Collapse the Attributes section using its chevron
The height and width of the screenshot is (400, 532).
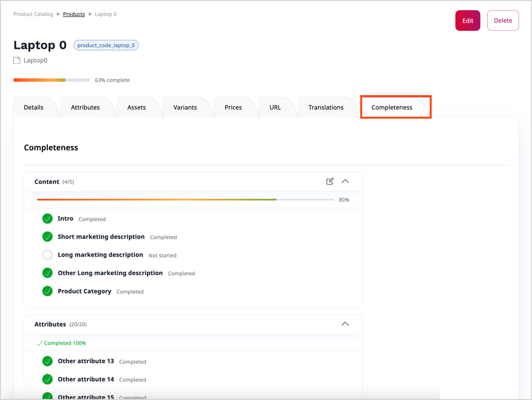click(345, 324)
